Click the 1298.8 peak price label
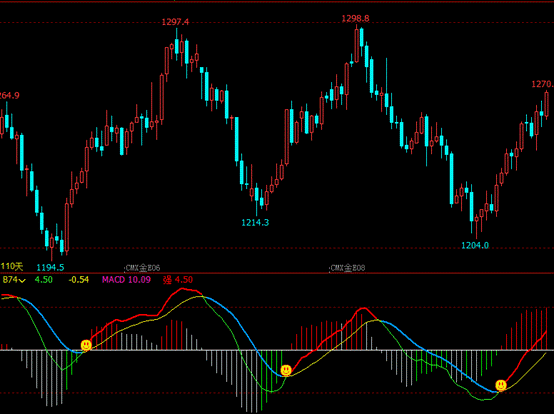This screenshot has width=554, height=414. (x=355, y=18)
